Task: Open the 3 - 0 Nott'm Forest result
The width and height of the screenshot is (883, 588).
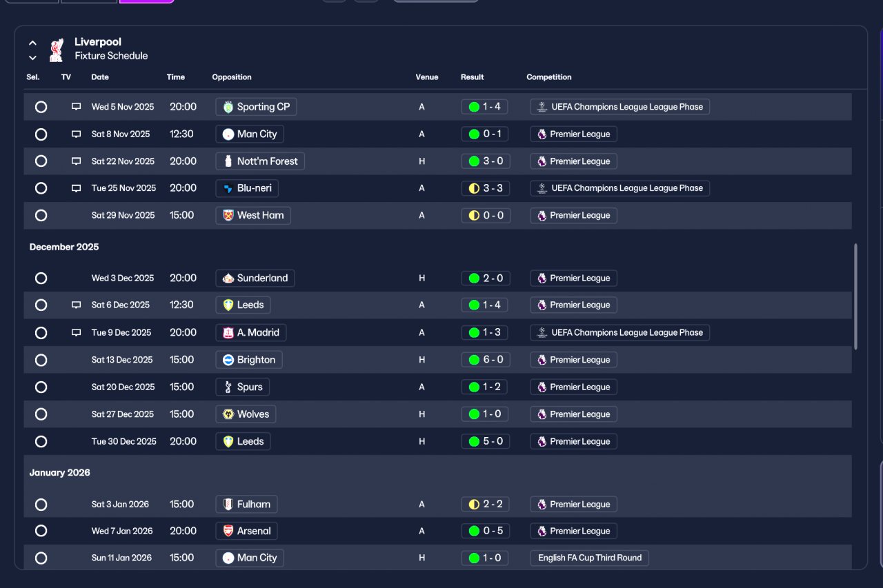Action: pyautogui.click(x=486, y=161)
